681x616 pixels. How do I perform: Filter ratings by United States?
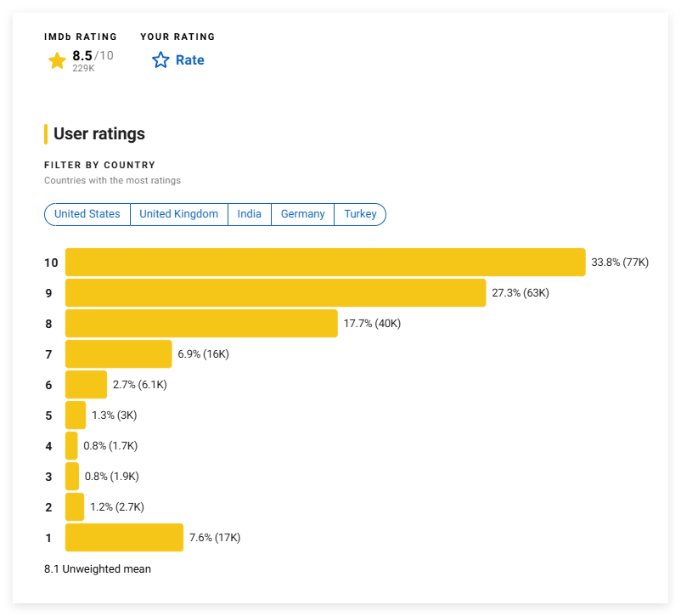point(87,214)
